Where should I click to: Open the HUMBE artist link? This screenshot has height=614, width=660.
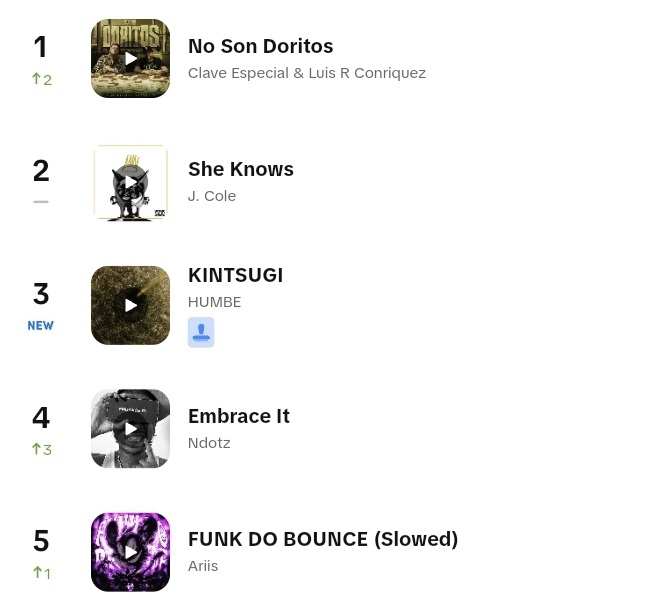pos(214,302)
